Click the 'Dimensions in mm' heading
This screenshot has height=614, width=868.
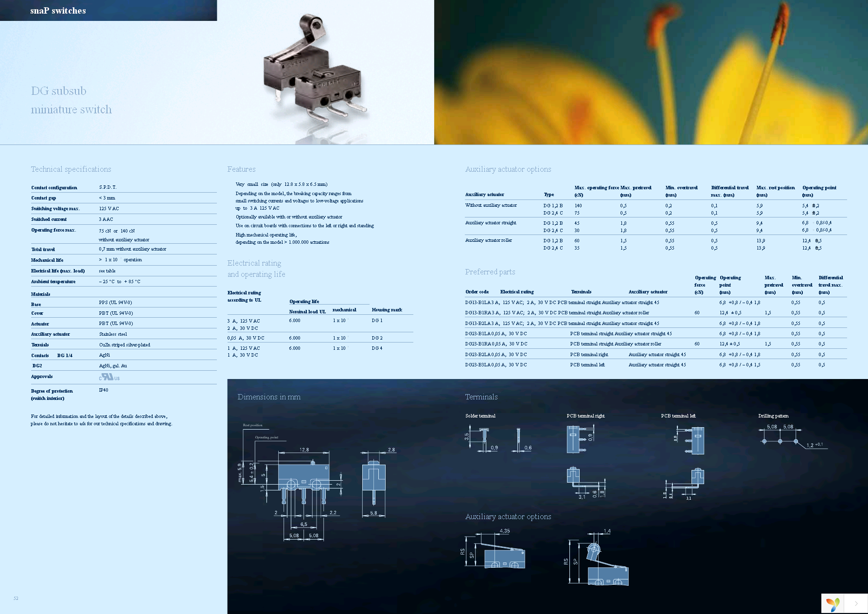pyautogui.click(x=269, y=397)
